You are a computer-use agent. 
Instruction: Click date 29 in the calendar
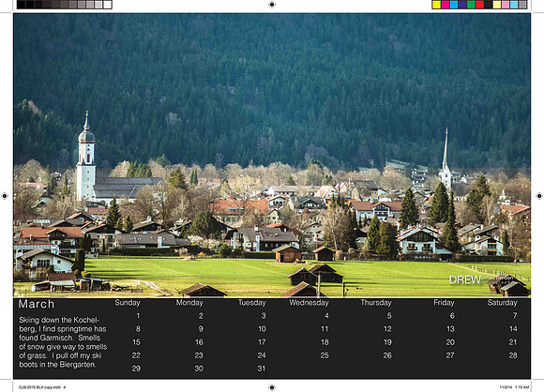[136, 369]
